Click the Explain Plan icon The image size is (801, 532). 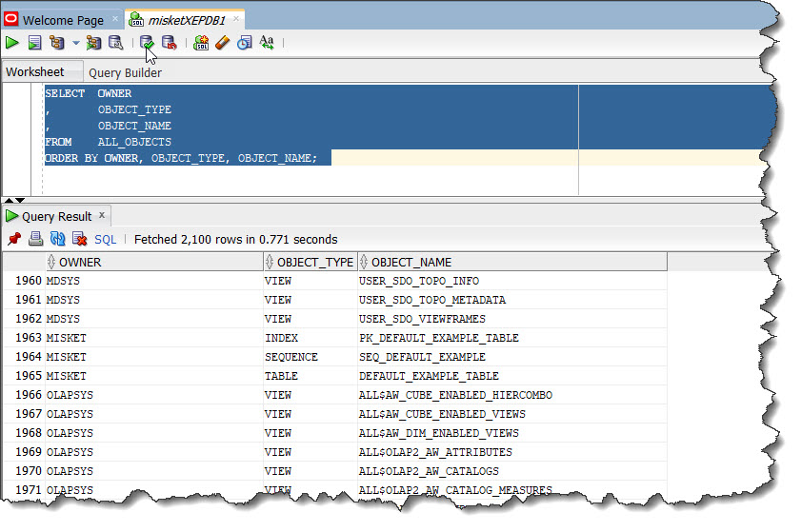pyautogui.click(x=57, y=43)
